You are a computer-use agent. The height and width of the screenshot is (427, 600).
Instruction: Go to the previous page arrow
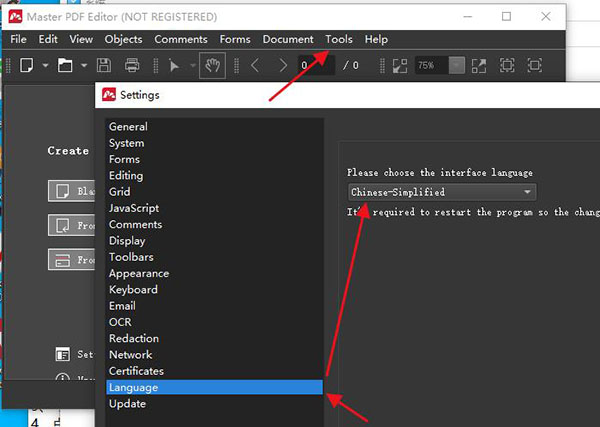(255, 65)
